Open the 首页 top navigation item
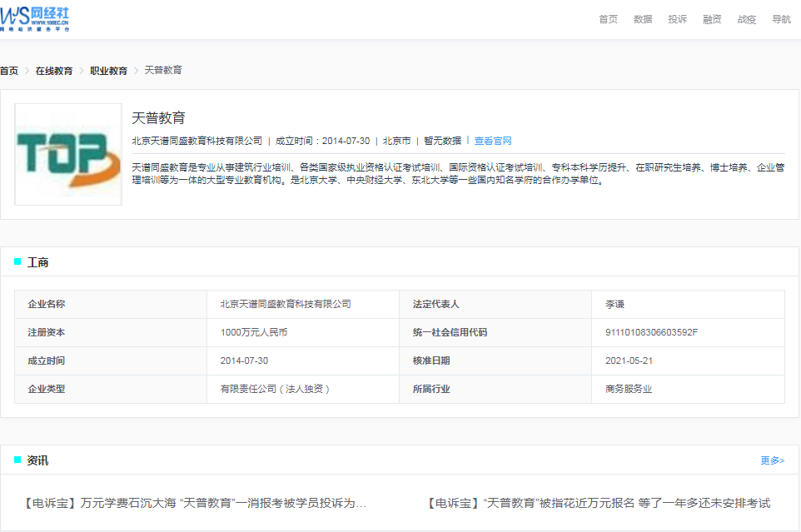This screenshot has width=801, height=532. (608, 19)
